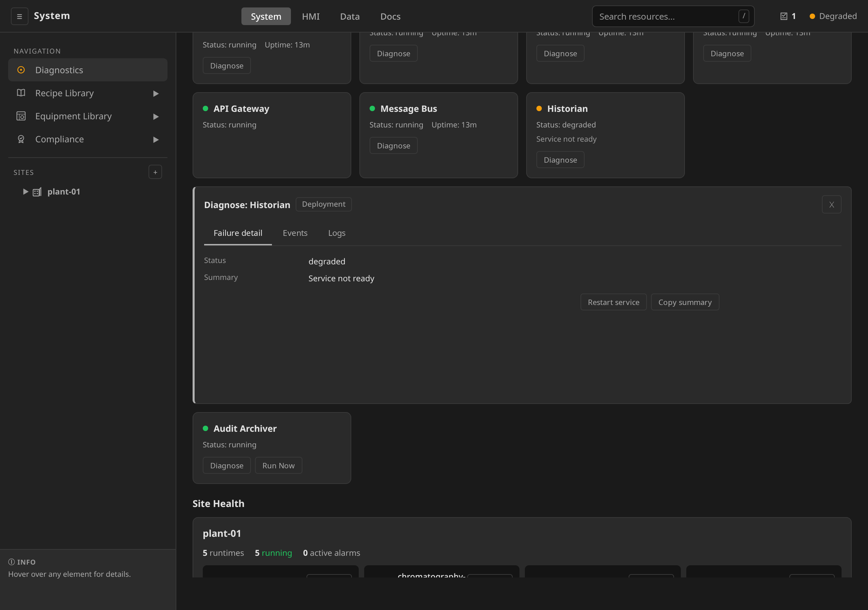The width and height of the screenshot is (868, 610).
Task: Diagnose the Message Bus service
Action: point(394,145)
